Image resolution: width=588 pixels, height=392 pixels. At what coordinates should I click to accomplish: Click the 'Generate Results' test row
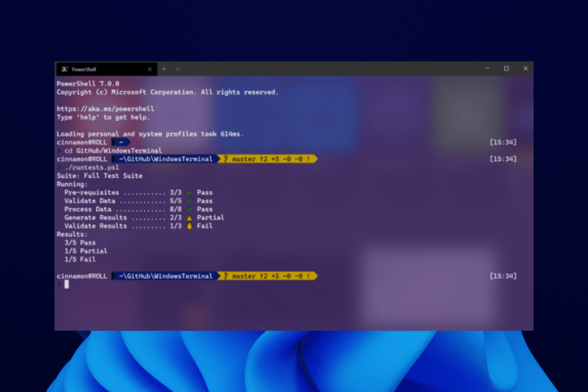[x=144, y=217]
